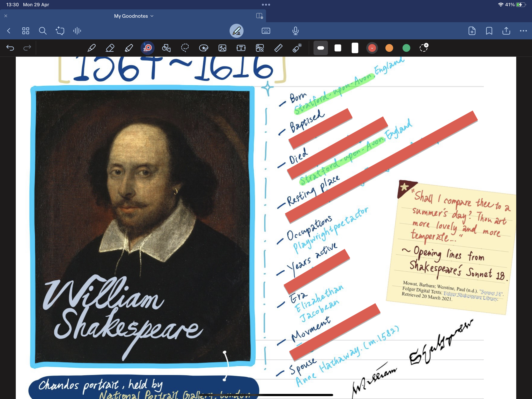Choose the orange color swatch
The height and width of the screenshot is (399, 532).
point(389,48)
